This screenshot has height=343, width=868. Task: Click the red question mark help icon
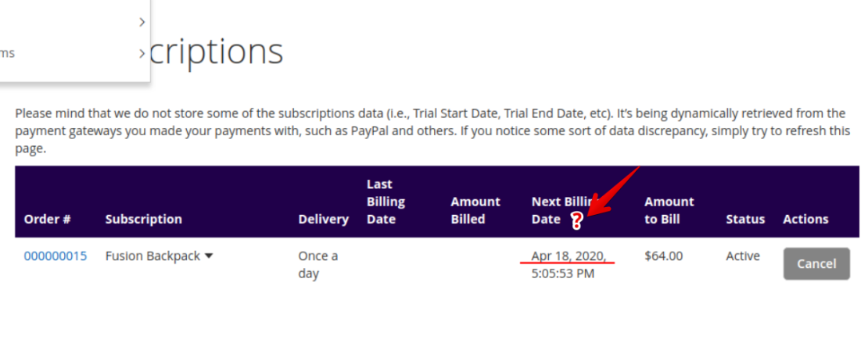(x=577, y=221)
